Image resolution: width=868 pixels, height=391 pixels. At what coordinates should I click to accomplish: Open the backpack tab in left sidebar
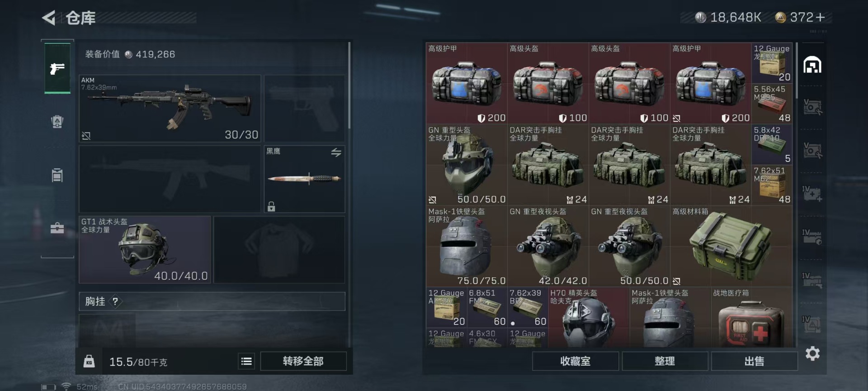point(57,121)
